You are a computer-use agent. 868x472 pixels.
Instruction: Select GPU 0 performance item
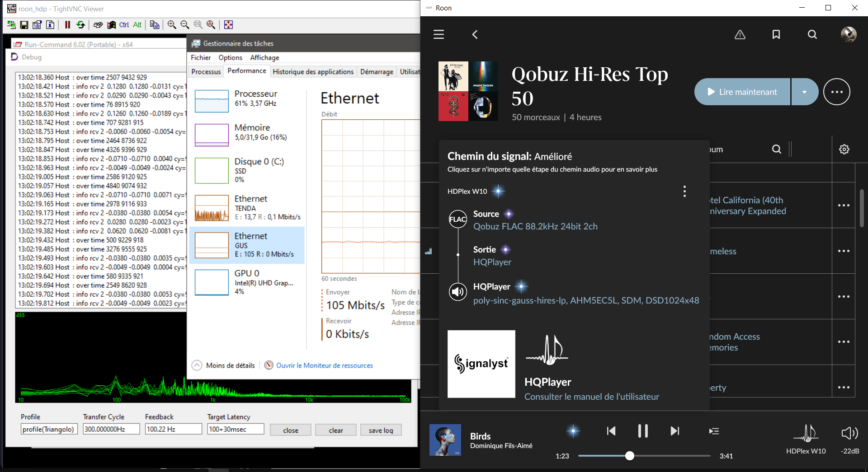[247, 282]
